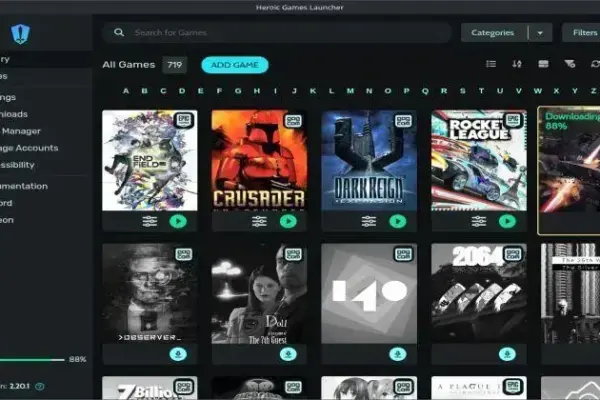
Task: Refresh the game library
Action: click(x=595, y=64)
